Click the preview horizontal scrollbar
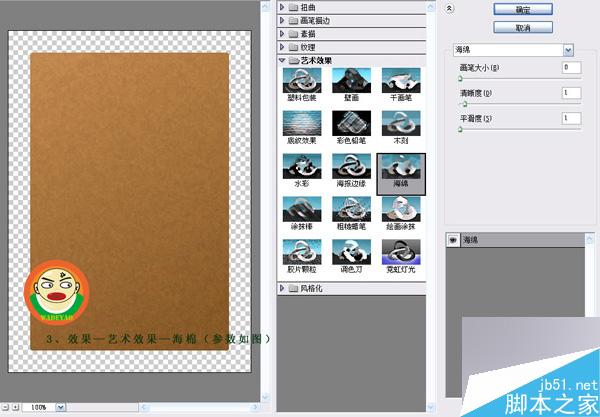The height and width of the screenshot is (417, 600). tap(199, 407)
